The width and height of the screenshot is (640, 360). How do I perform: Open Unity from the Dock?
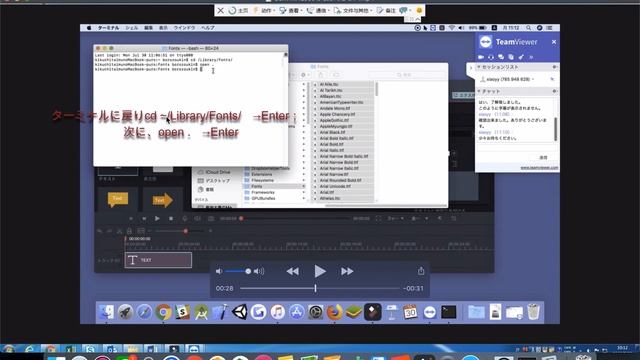pyautogui.click(x=240, y=312)
